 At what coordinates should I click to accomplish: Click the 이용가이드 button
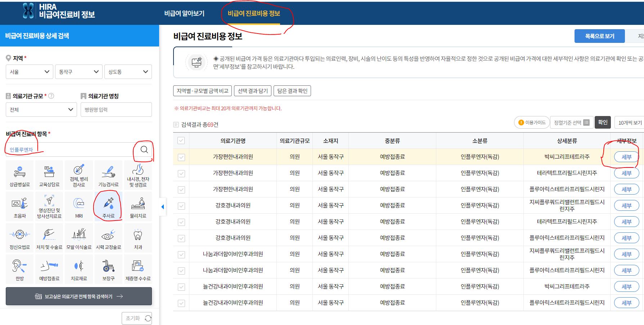pos(532,123)
